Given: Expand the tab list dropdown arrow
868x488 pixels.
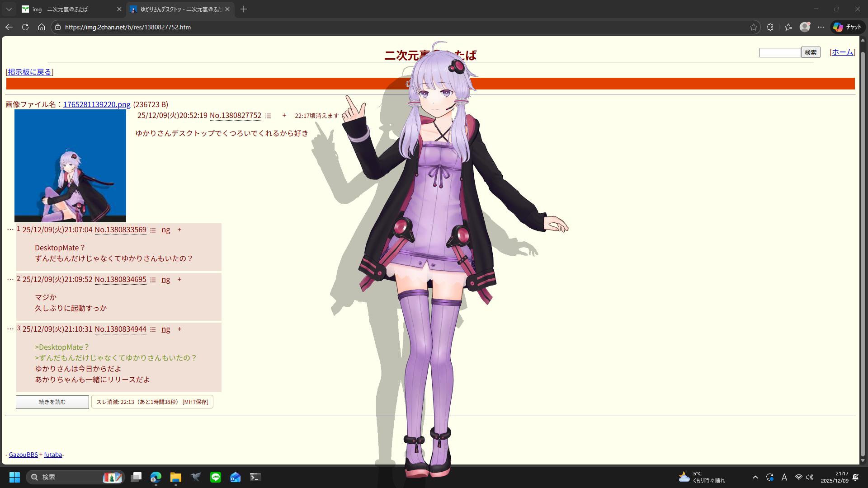Looking at the screenshot, I should click(x=9, y=9).
